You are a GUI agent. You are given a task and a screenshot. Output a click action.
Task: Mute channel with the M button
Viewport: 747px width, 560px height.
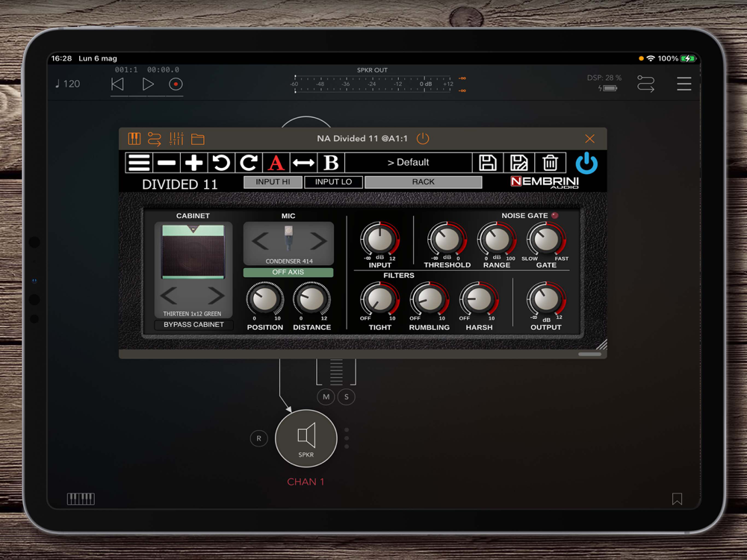(326, 396)
